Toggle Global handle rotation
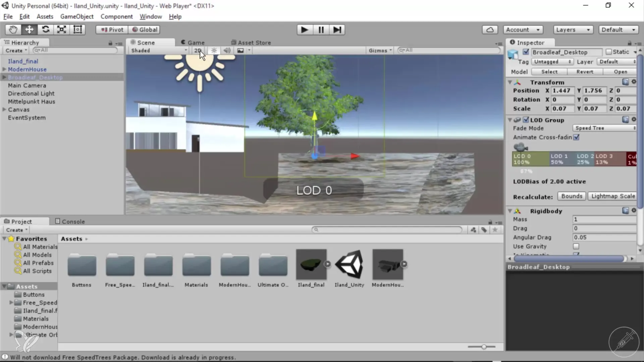 (145, 29)
